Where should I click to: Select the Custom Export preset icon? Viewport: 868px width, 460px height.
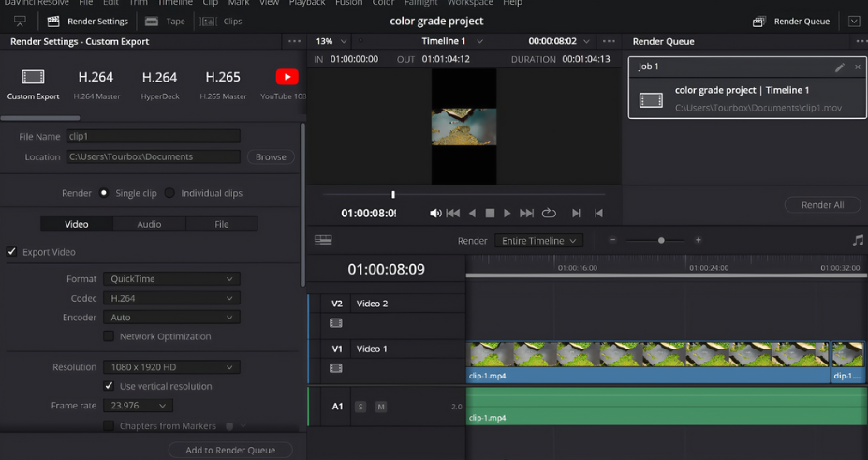tap(33, 77)
